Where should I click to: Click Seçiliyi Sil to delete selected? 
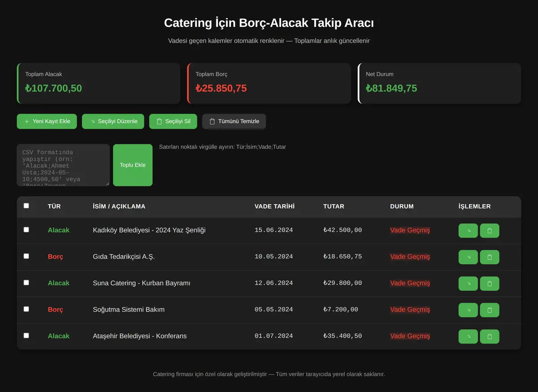tap(173, 121)
